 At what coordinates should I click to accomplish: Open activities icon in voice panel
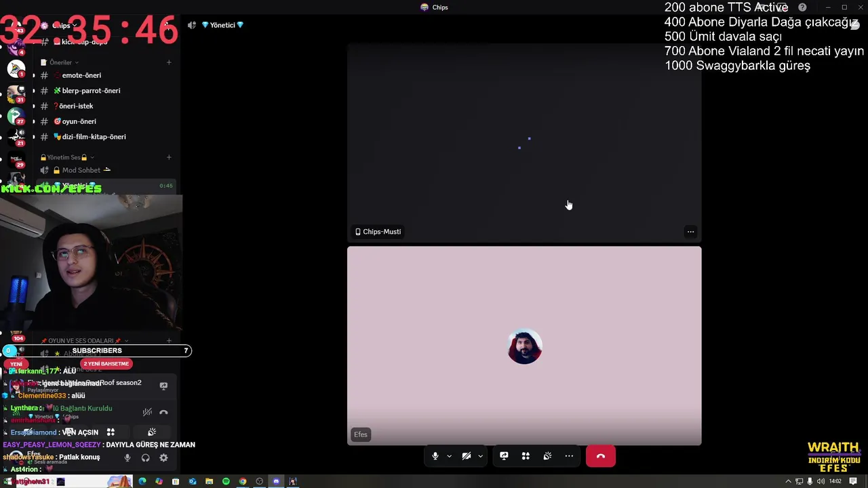click(111, 432)
